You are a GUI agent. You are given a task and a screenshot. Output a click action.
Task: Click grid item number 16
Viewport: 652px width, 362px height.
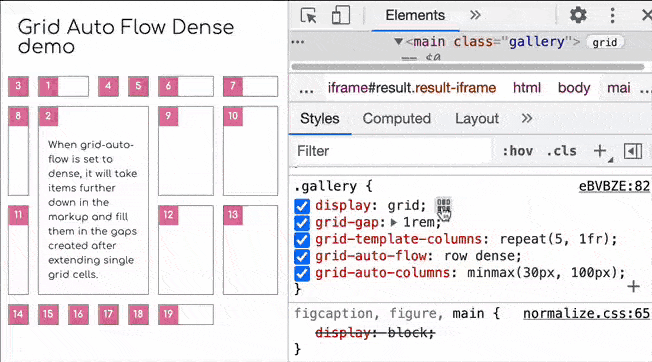pyautogui.click(x=78, y=315)
